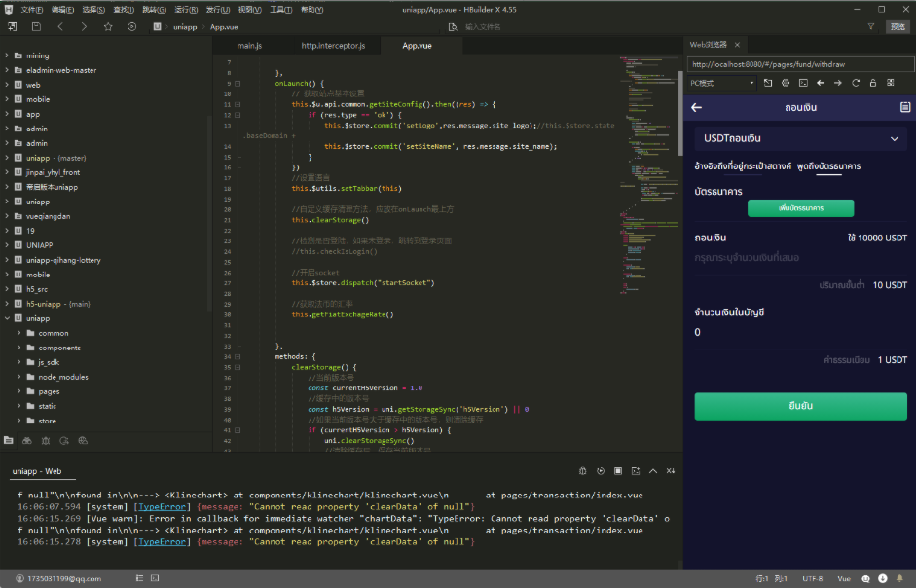Click the project manager folder icon in sidebar bottom
916x588 pixels.
pos(9,441)
